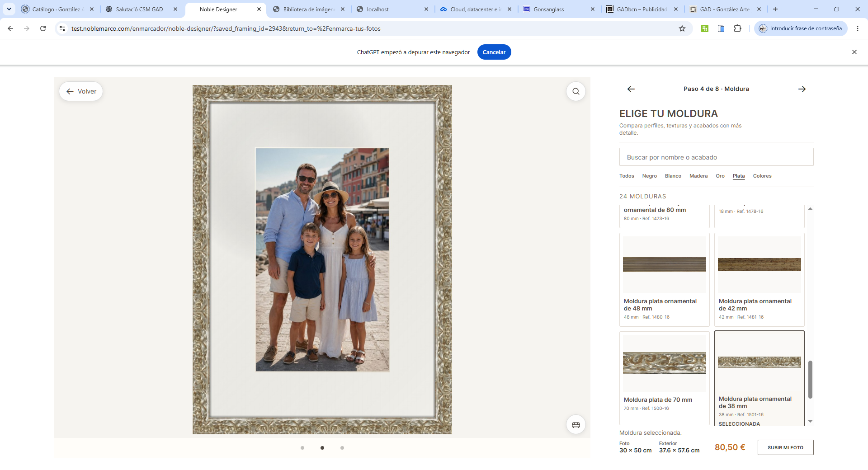Image resolution: width=868 pixels, height=470 pixels.
Task: Filter mouldings by Blanco
Action: click(x=673, y=176)
